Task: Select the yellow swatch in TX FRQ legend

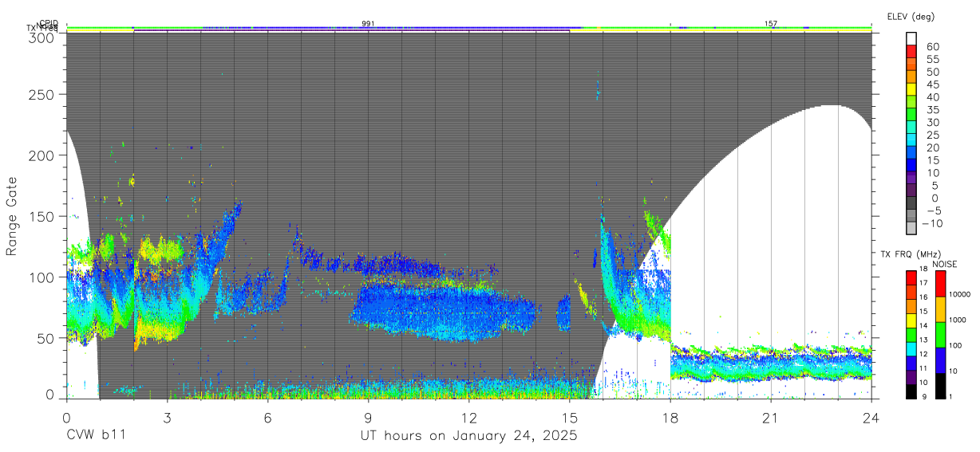Action: pos(911,320)
